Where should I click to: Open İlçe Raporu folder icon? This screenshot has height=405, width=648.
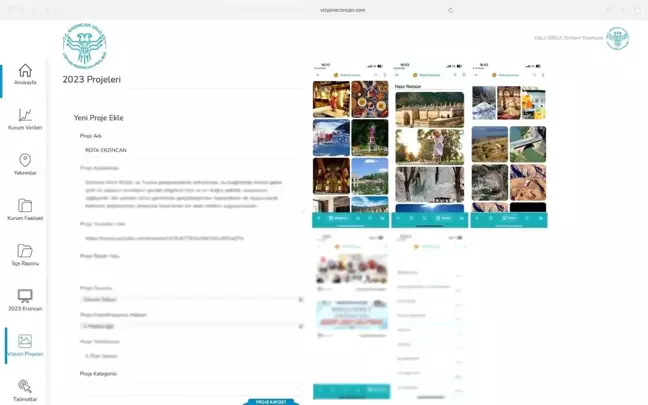click(25, 251)
